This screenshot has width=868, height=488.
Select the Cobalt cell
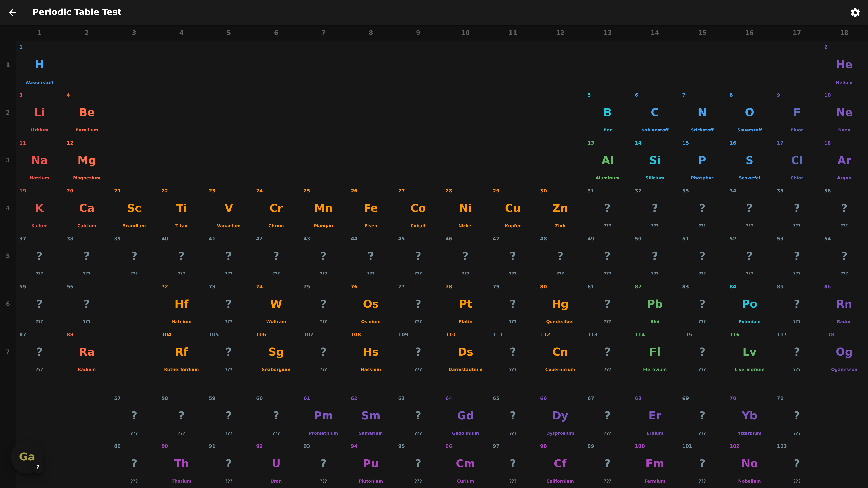click(x=418, y=209)
